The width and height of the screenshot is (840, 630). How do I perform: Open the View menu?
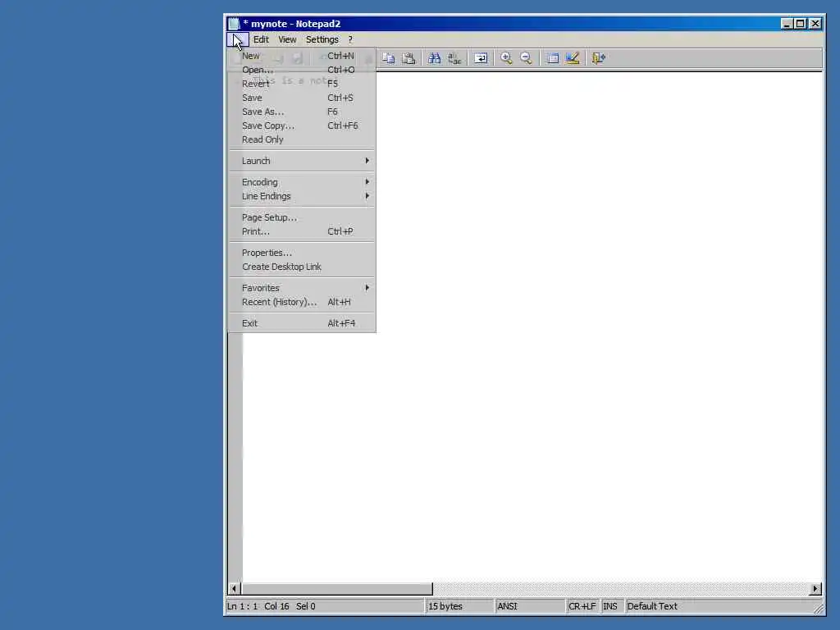tap(287, 39)
